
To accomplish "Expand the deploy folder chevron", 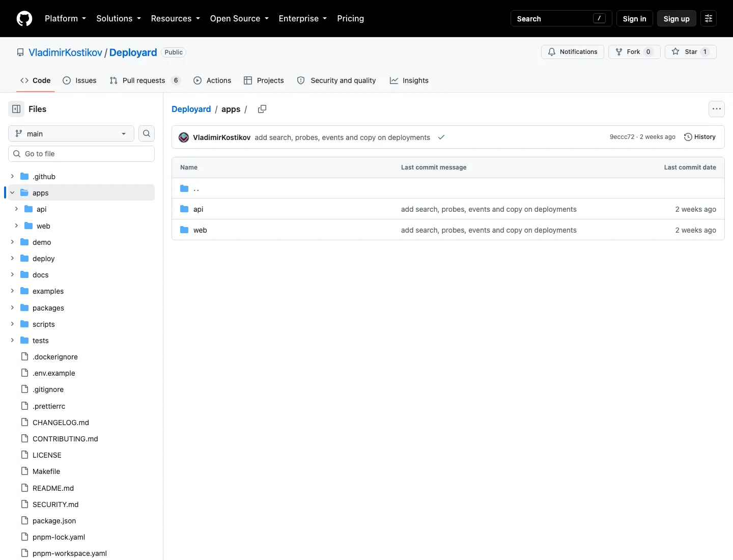I will [12, 259].
